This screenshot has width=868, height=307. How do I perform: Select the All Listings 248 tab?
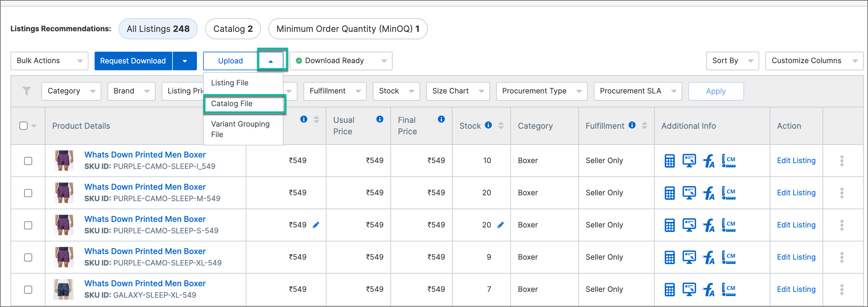158,29
